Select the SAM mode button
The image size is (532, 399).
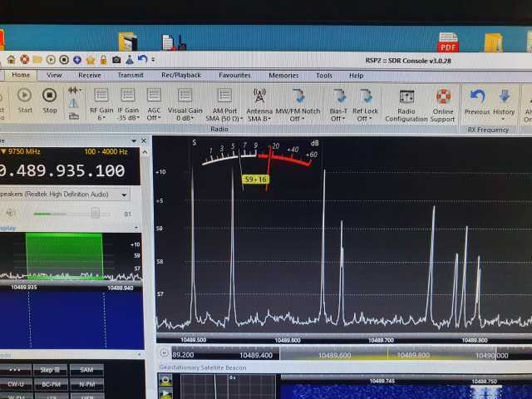[86, 369]
